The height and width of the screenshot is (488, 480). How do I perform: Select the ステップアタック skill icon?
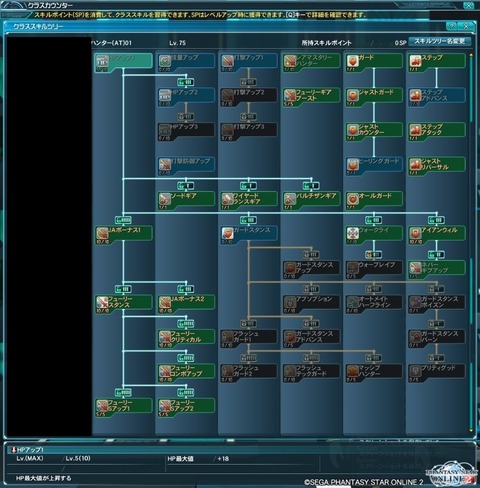pyautogui.click(x=415, y=131)
